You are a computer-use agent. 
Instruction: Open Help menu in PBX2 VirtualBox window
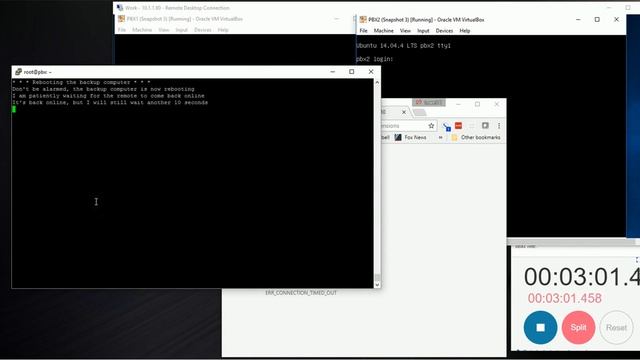point(464,31)
